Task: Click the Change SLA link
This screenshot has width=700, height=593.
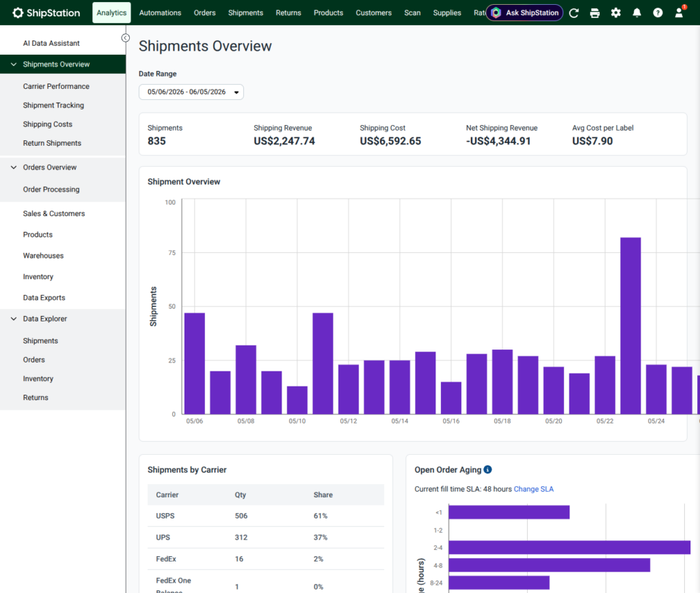Action: point(533,489)
